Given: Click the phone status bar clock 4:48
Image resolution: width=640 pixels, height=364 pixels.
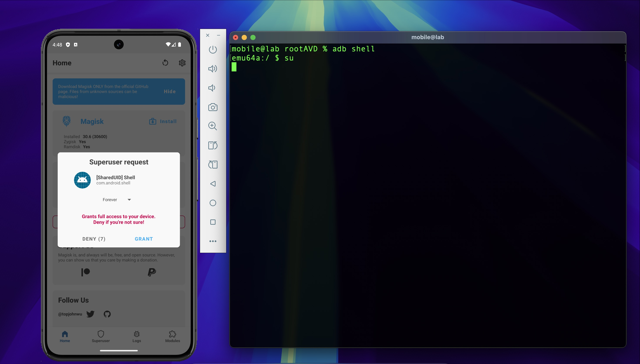Looking at the screenshot, I should pyautogui.click(x=57, y=45).
